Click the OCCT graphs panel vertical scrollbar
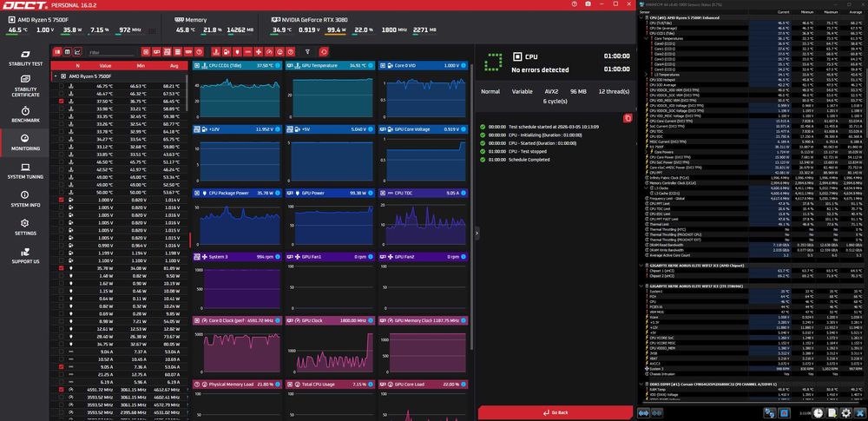The width and height of the screenshot is (868, 421). [471, 205]
